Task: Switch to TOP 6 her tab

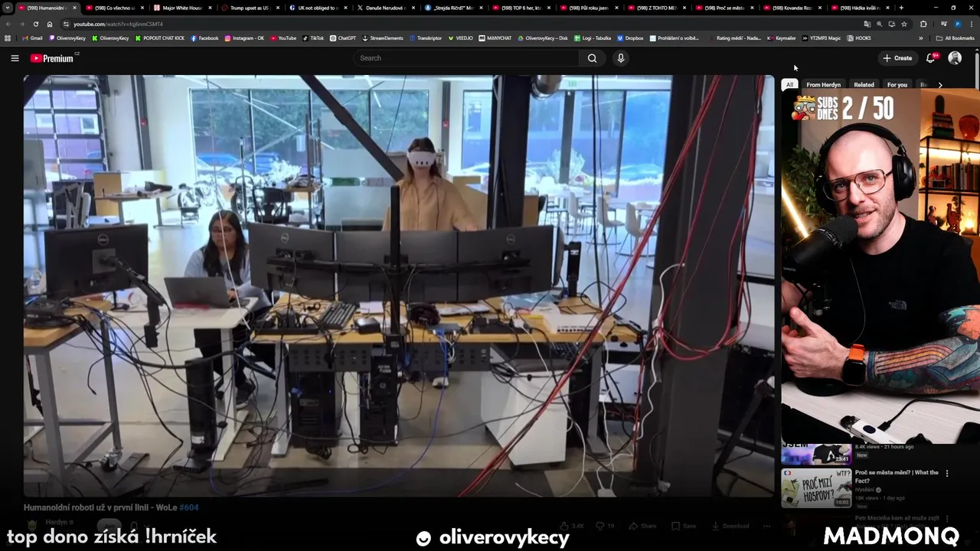Action: point(521,8)
